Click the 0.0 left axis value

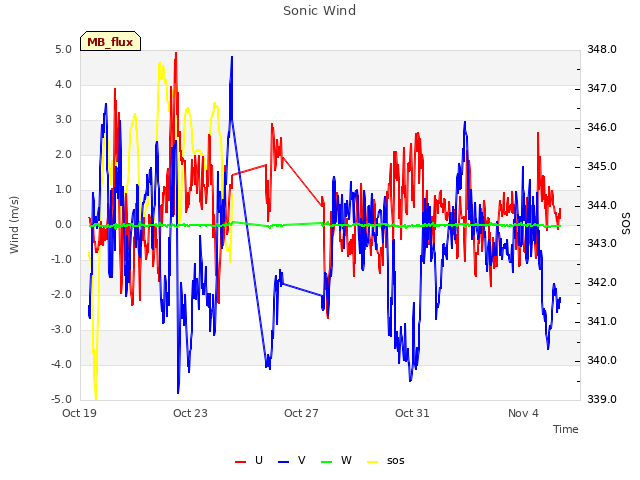point(63,224)
